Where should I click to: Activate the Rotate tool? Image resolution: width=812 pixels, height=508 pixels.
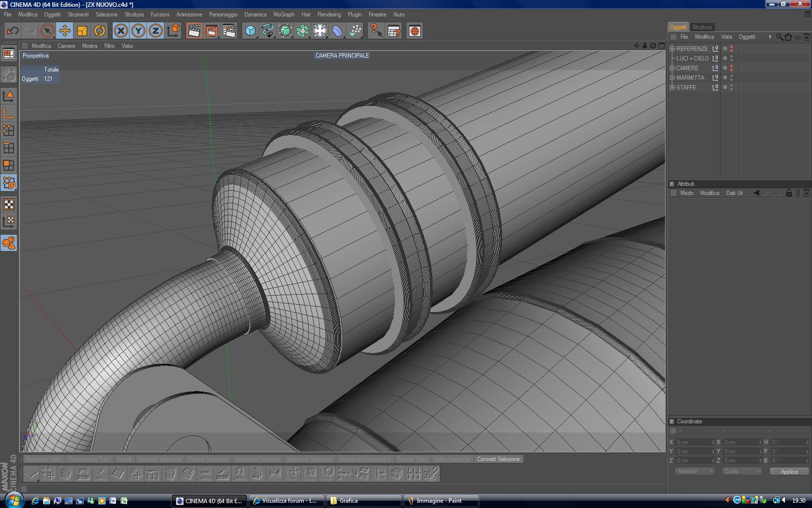[100, 31]
